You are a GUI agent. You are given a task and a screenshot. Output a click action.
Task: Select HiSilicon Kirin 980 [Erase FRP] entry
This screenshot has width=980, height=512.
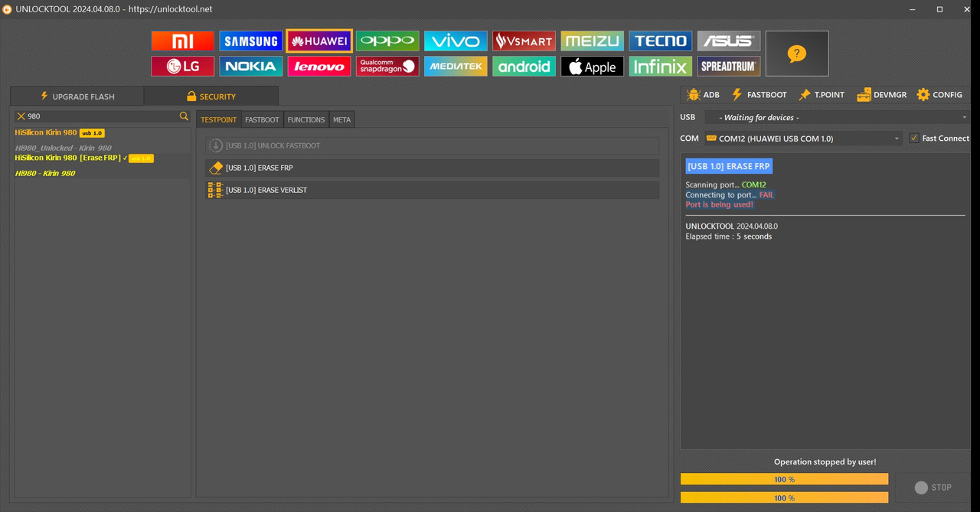(84, 158)
